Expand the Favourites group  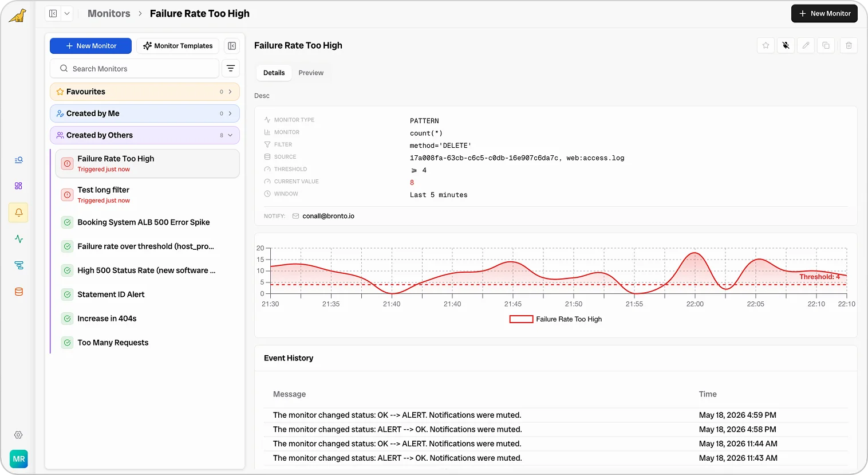pyautogui.click(x=144, y=92)
